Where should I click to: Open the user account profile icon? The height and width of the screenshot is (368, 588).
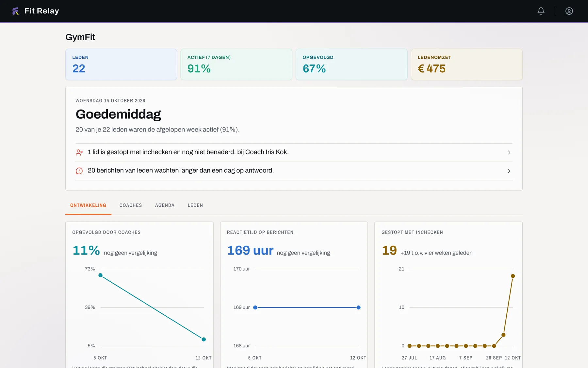tap(569, 11)
